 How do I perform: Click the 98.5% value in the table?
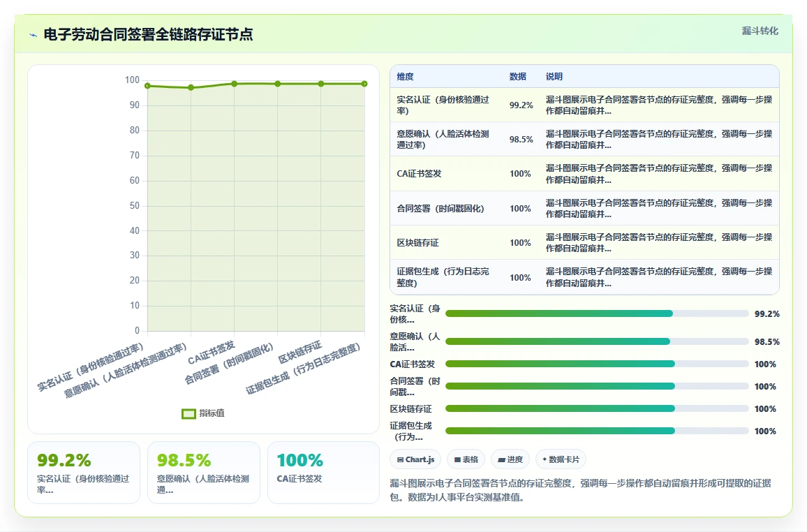[x=521, y=140]
